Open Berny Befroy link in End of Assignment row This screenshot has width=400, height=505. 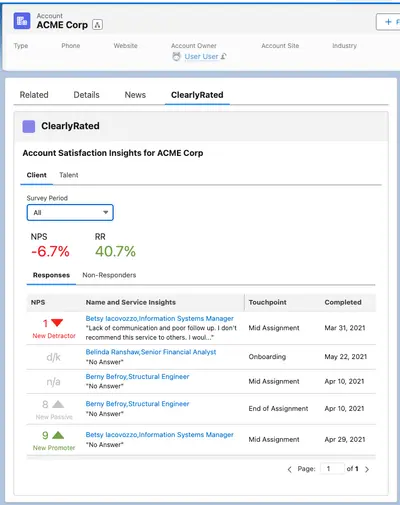(x=137, y=404)
